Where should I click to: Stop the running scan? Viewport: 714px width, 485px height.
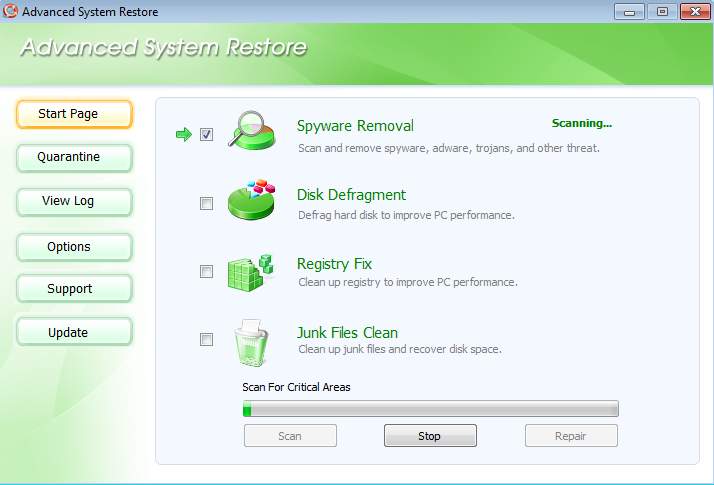(x=430, y=436)
